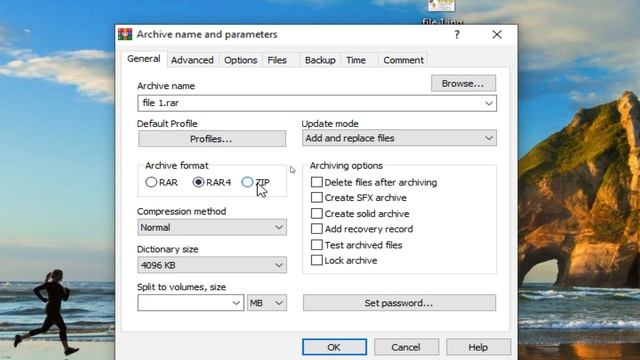Select the Time tab

[x=356, y=60]
